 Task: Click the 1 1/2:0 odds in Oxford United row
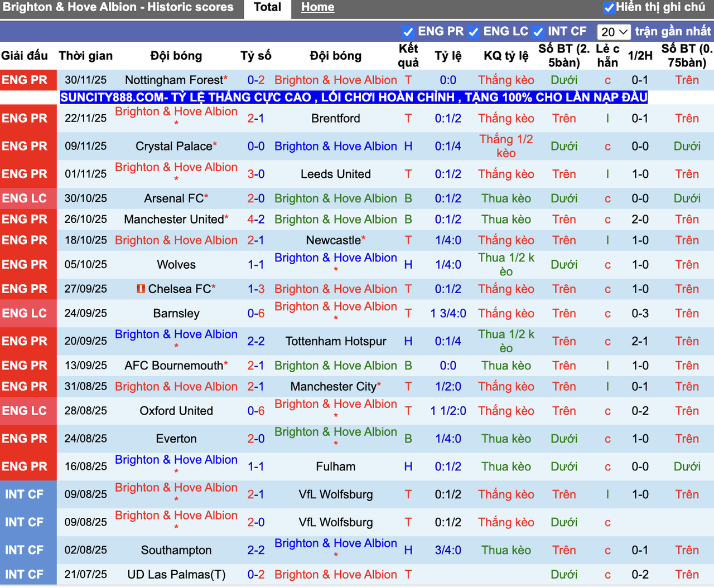click(448, 411)
